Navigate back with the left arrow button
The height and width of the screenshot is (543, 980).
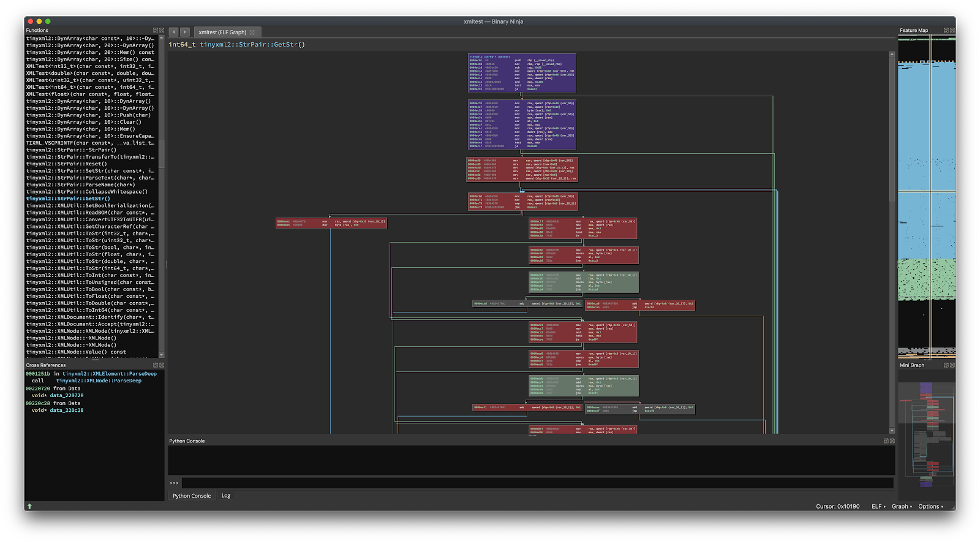point(174,32)
